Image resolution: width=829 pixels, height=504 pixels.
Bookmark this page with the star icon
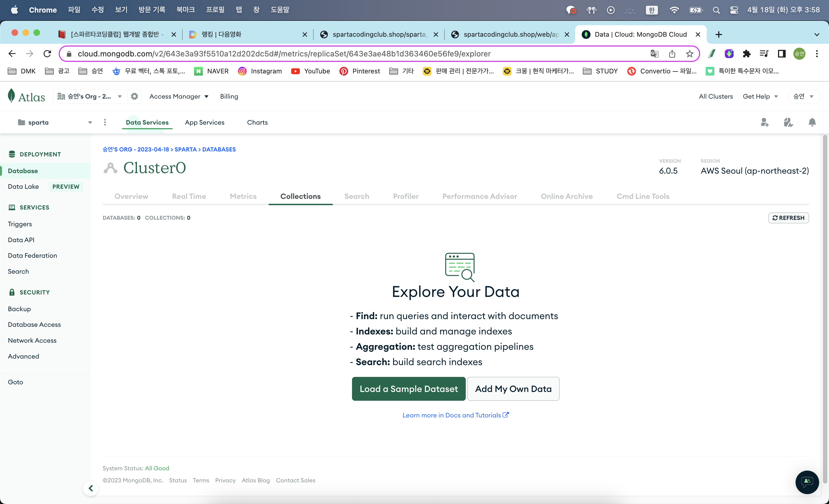tap(690, 54)
